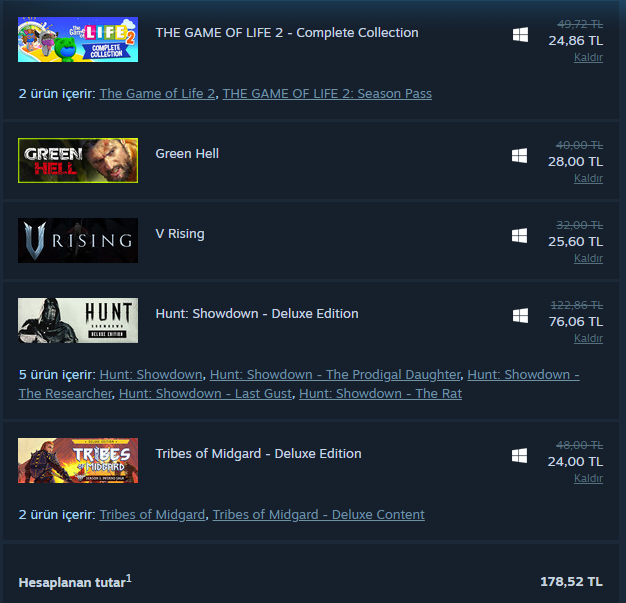The width and height of the screenshot is (626, 603).
Task: Remove Green Hell with Kaldır link
Action: click(588, 179)
